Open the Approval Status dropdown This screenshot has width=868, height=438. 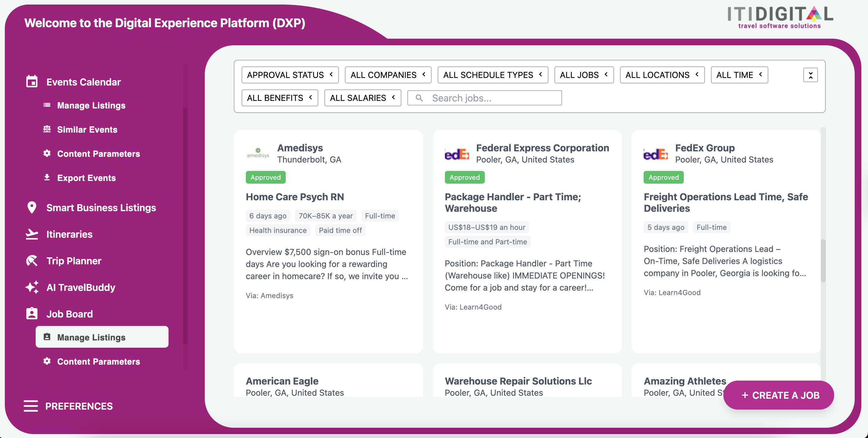(x=290, y=75)
